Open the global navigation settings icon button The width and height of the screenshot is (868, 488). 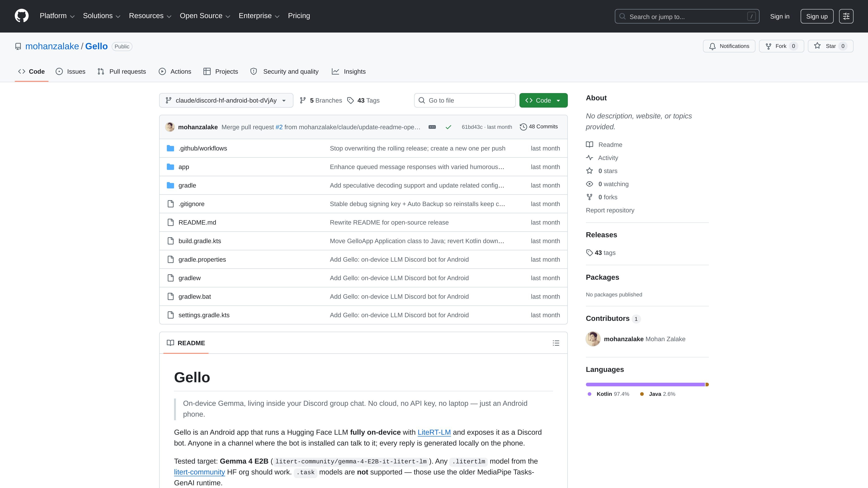[x=846, y=16]
